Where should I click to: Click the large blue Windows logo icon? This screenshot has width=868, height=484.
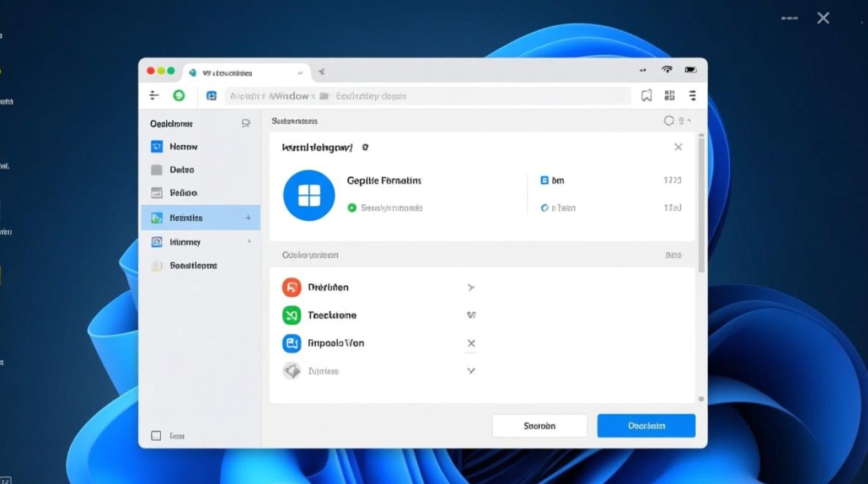[309, 196]
